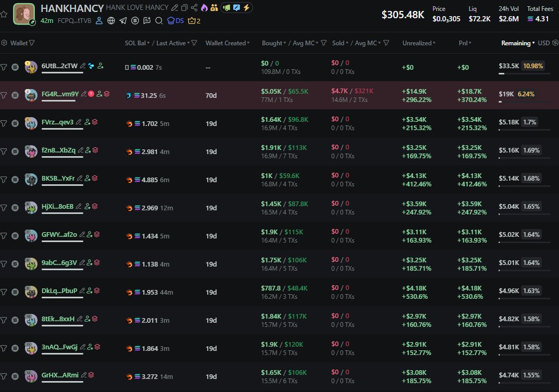Copy token name with the copy icon
Image resolution: width=559 pixels, height=392 pixels.
[185, 8]
